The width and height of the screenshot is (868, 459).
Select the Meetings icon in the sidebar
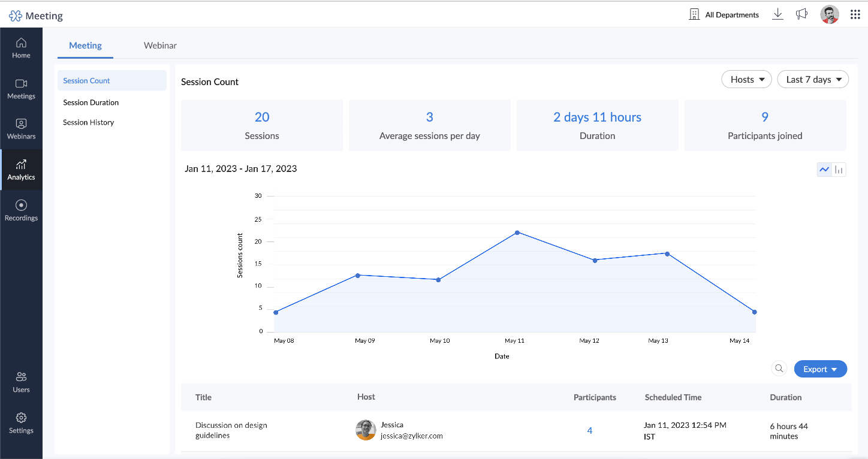tap(21, 88)
